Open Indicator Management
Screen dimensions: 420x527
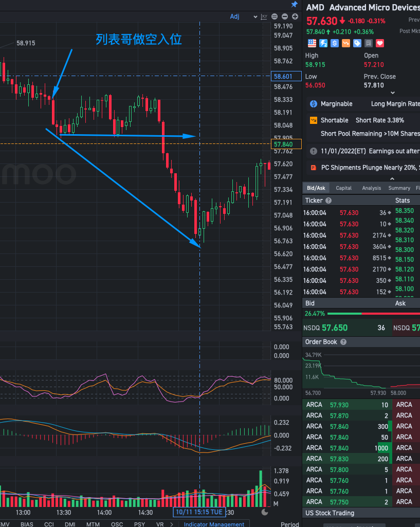pyautogui.click(x=214, y=524)
